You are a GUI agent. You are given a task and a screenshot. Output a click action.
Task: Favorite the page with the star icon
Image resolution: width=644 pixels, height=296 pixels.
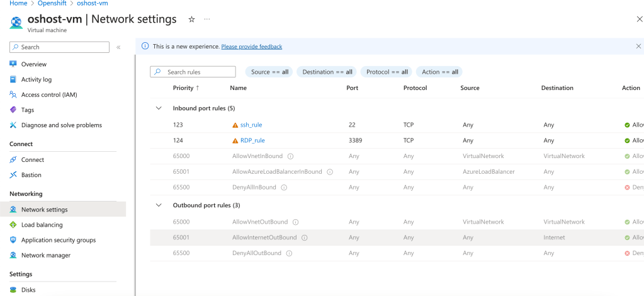[x=191, y=20]
